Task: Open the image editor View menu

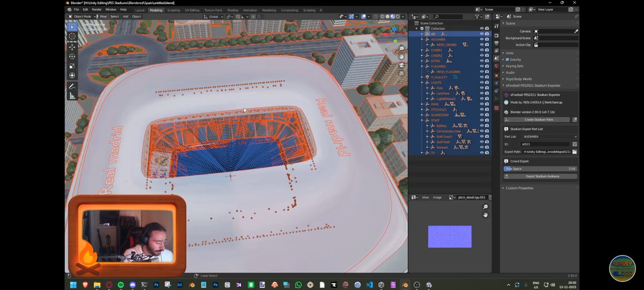Action: 425,197
